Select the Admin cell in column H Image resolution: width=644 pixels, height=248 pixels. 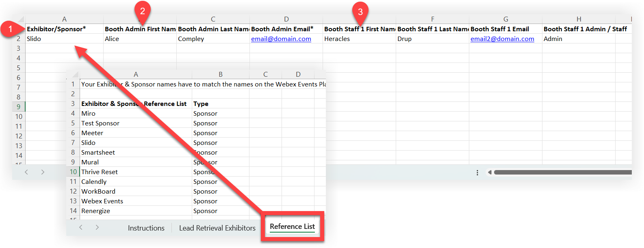coord(579,39)
